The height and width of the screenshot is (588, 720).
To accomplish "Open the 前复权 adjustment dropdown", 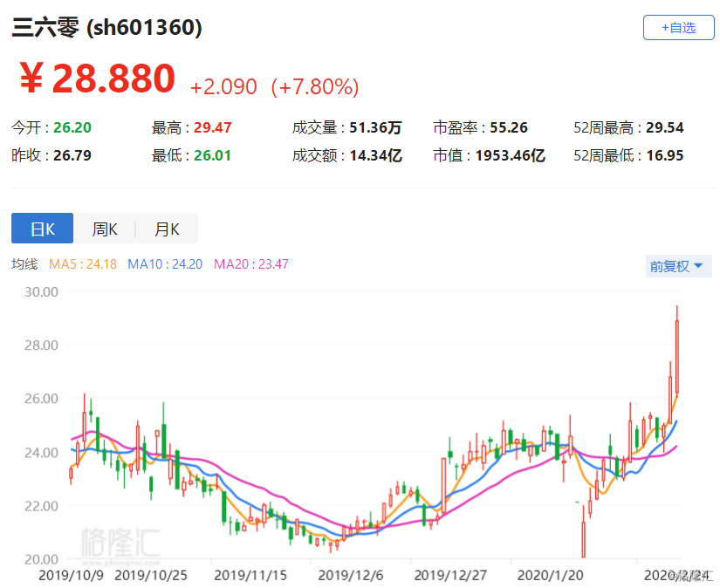I will coord(678,266).
